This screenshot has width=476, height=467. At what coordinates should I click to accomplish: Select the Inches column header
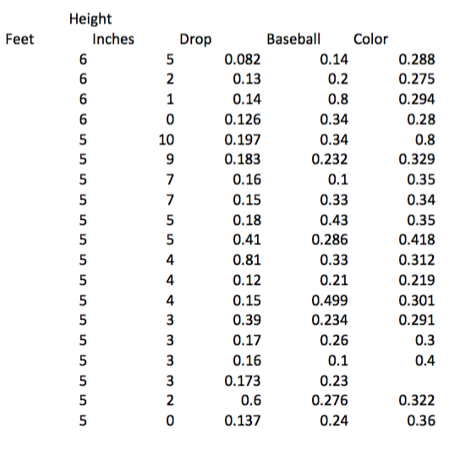113,40
